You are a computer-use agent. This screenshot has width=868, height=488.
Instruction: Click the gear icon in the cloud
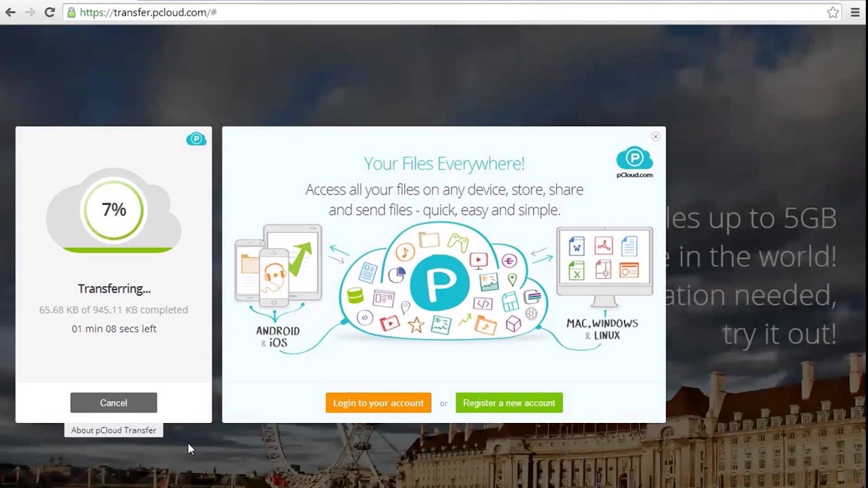pyautogui.click(x=531, y=314)
